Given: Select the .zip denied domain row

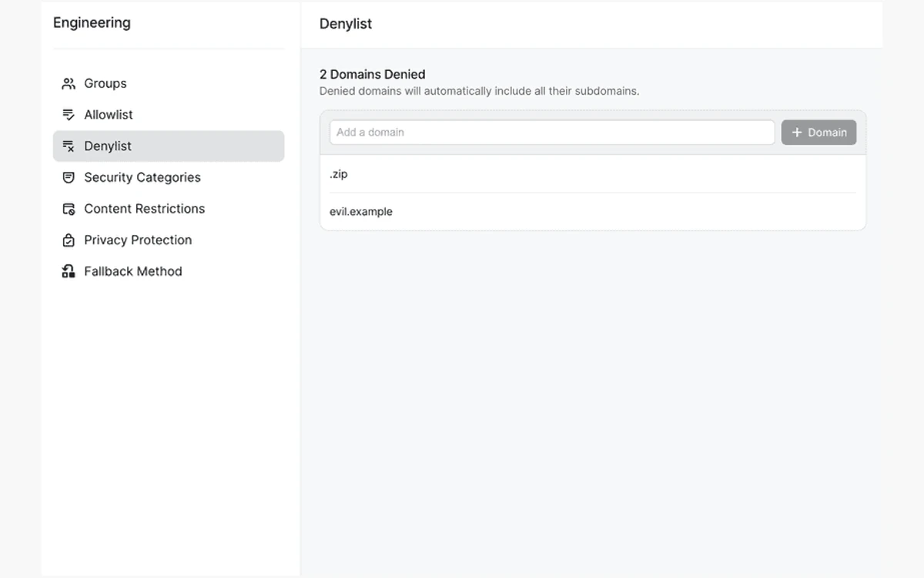Looking at the screenshot, I should click(x=593, y=174).
